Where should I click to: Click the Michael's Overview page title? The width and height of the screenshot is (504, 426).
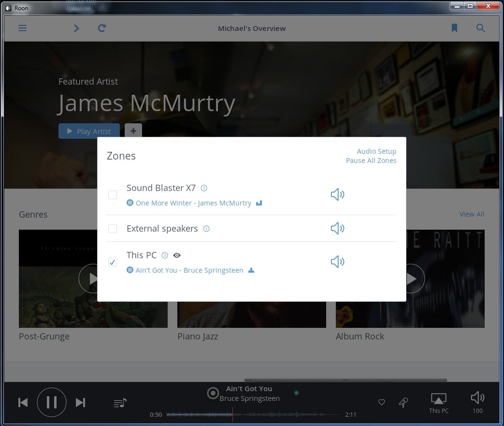pos(252,29)
